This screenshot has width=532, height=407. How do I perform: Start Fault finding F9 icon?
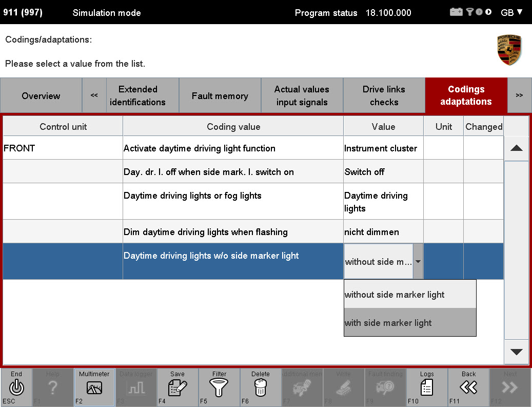[x=385, y=387]
